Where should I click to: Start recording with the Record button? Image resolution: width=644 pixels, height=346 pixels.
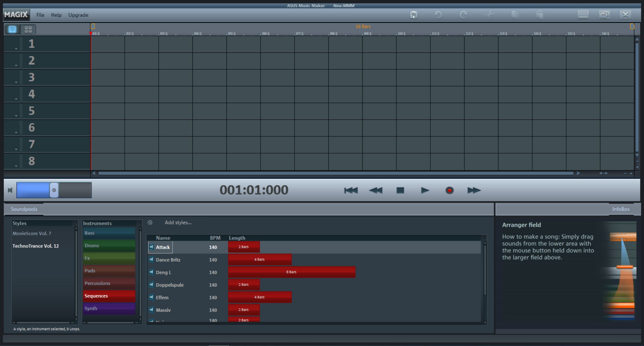tap(449, 190)
